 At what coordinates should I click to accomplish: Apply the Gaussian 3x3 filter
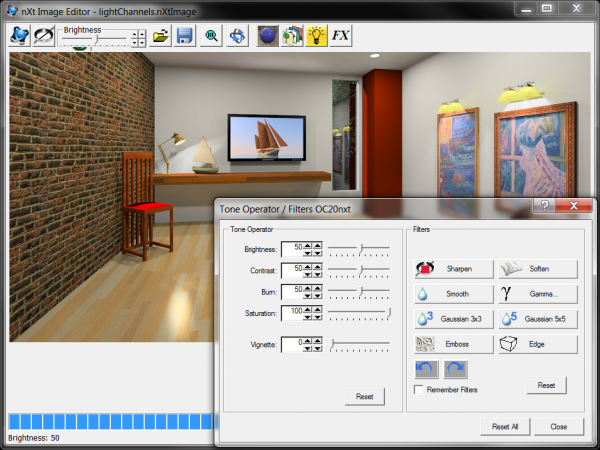tap(454, 319)
